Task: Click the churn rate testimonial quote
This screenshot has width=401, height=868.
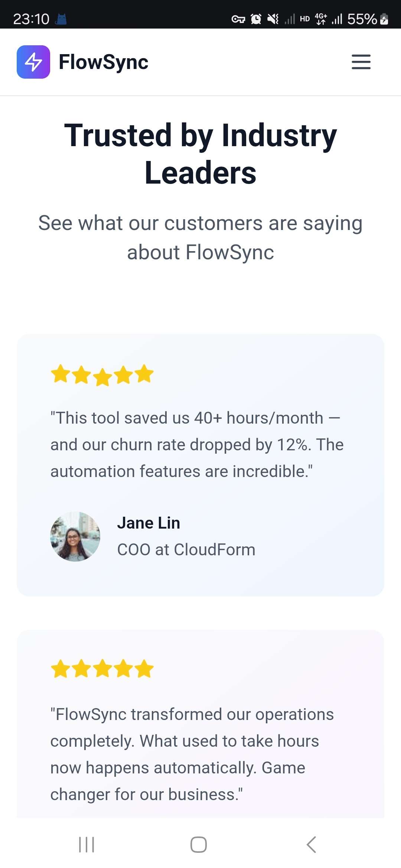Action: pyautogui.click(x=197, y=445)
